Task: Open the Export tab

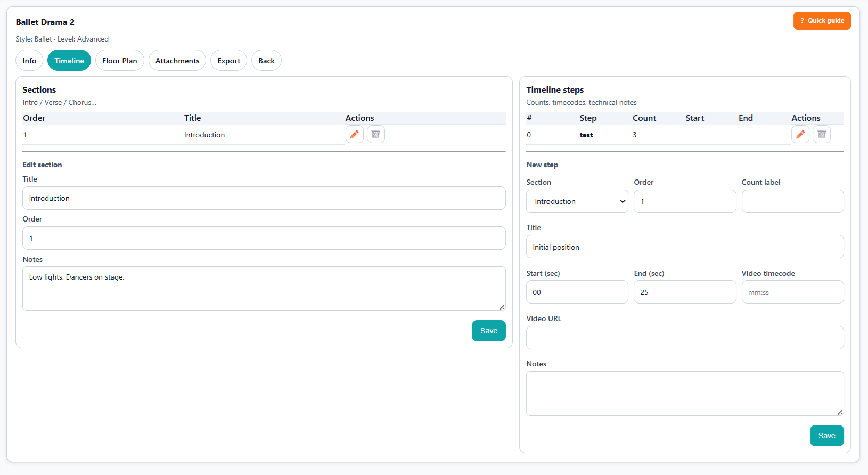Action: [228, 61]
